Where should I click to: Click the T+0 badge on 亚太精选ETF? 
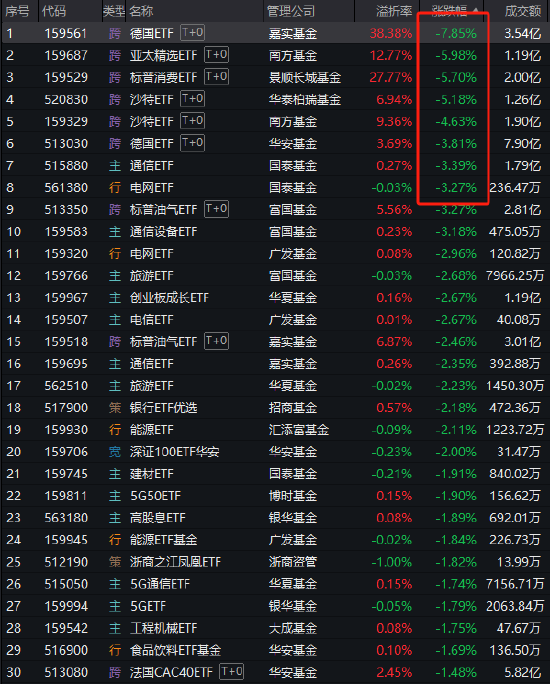click(216, 55)
